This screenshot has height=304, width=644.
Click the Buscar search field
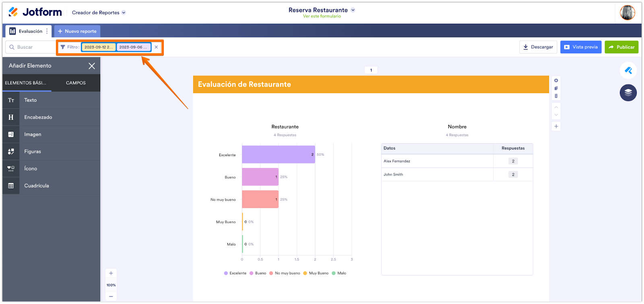point(32,47)
